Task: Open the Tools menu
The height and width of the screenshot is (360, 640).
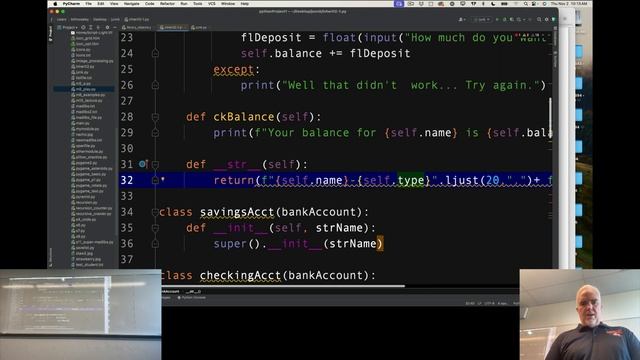Action: point(198,4)
